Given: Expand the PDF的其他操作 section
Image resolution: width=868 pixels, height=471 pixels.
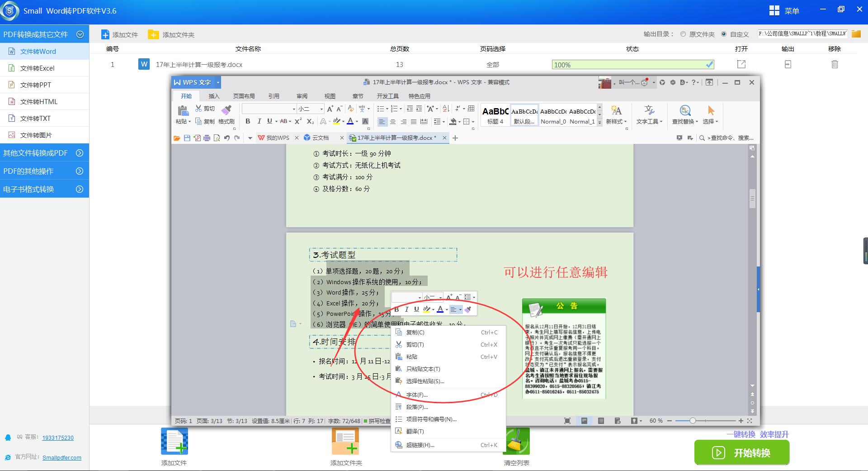Looking at the screenshot, I should point(80,171).
